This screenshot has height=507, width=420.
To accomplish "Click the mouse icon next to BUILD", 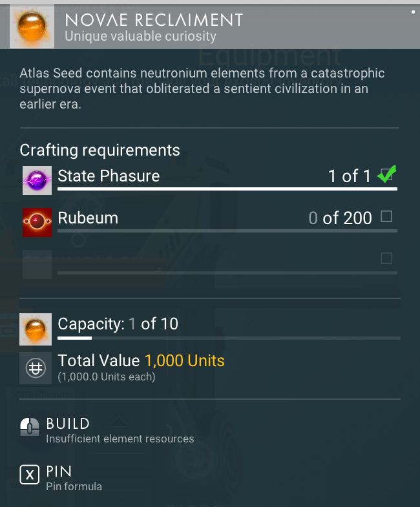I will tap(30, 426).
